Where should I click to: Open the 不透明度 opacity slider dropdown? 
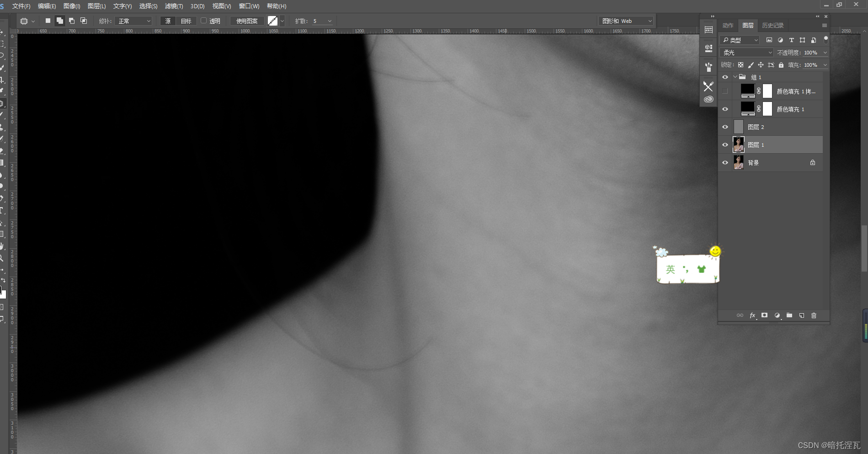point(825,53)
